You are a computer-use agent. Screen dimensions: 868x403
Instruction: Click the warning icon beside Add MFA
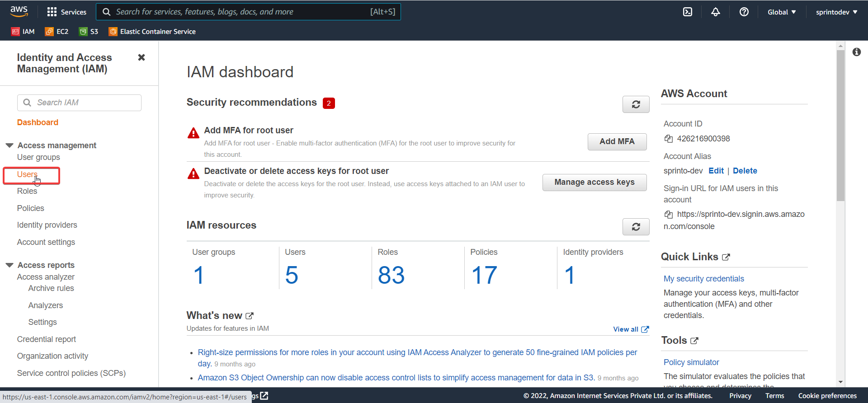coord(193,133)
